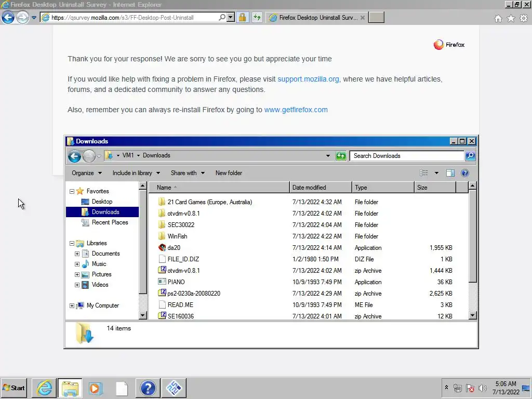Image resolution: width=532 pixels, height=399 pixels.
Task: Expand the Documents library
Action: [x=77, y=254]
